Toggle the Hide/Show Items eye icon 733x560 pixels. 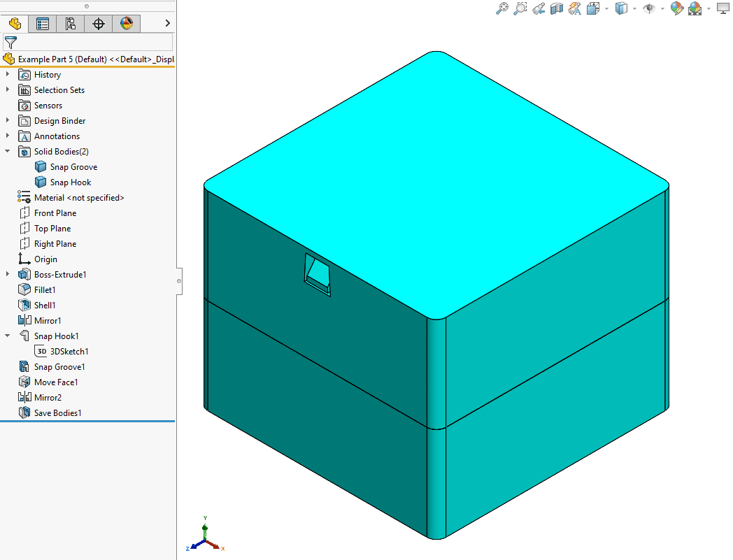click(x=649, y=8)
